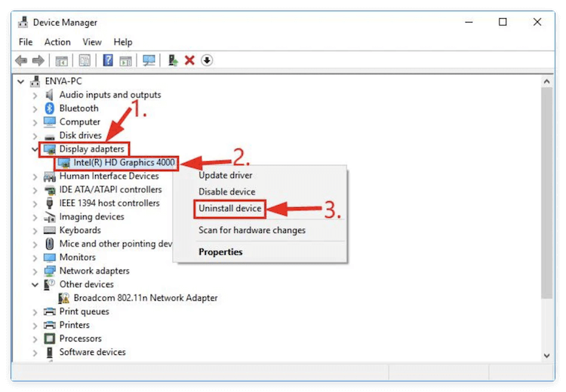The image size is (566, 392).
Task: Expand the Software devices node
Action: click(35, 352)
